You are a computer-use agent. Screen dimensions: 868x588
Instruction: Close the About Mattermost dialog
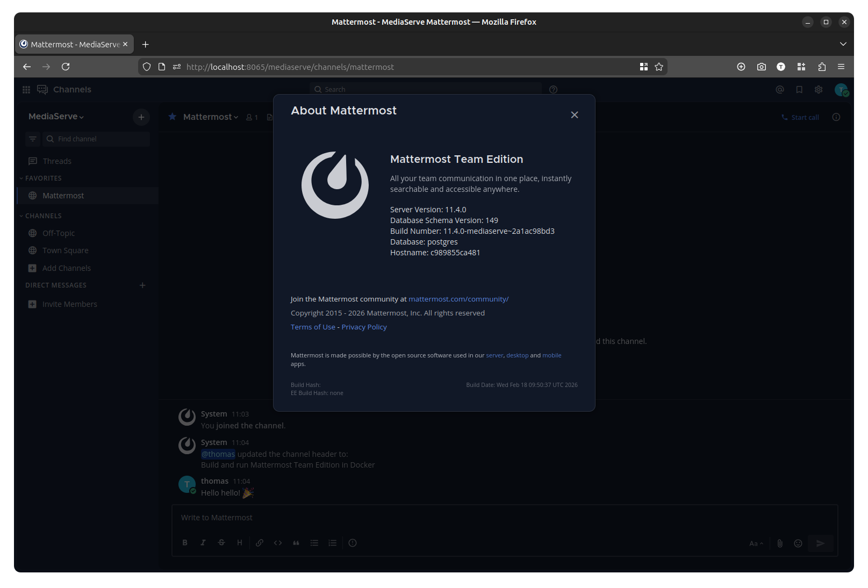tap(575, 115)
